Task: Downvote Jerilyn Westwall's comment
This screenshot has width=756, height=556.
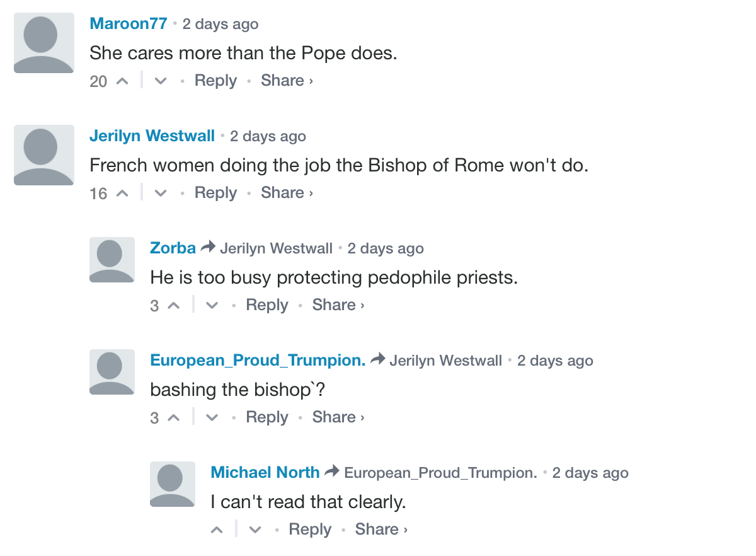Action: click(161, 194)
